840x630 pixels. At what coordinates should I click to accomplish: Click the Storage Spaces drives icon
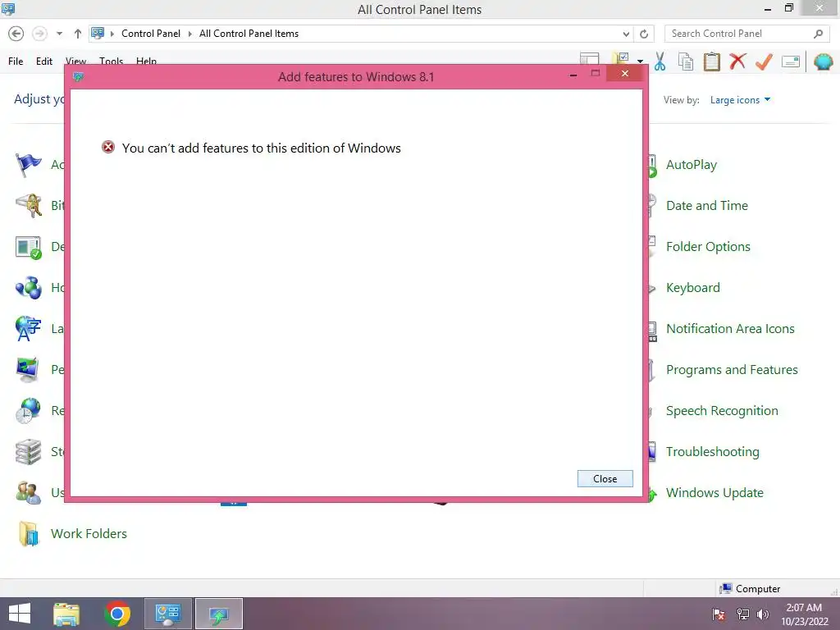pos(29,452)
